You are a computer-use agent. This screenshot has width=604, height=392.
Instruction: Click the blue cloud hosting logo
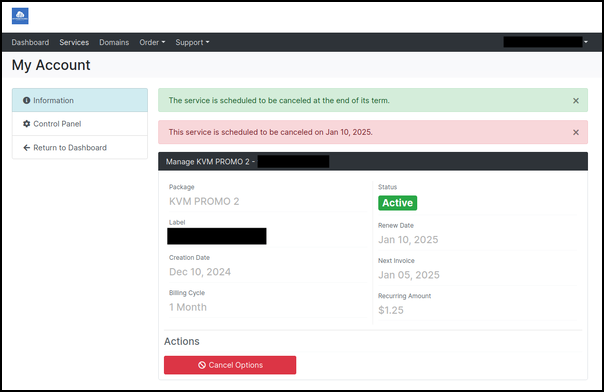(x=20, y=16)
